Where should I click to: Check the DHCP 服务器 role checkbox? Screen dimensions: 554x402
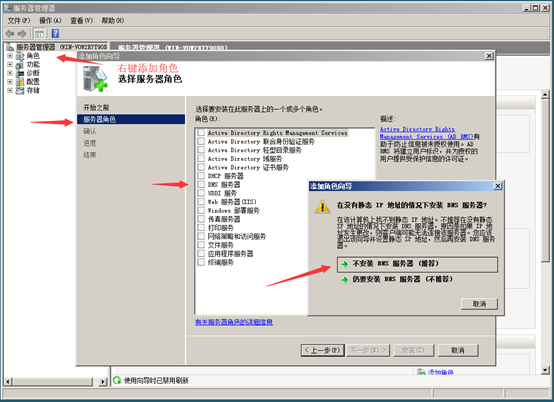point(201,176)
